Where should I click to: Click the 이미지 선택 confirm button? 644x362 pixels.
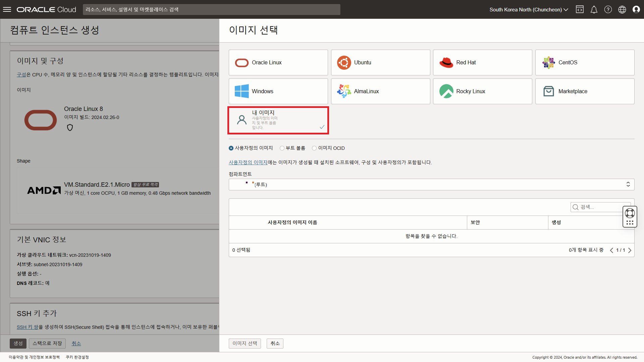(245, 343)
